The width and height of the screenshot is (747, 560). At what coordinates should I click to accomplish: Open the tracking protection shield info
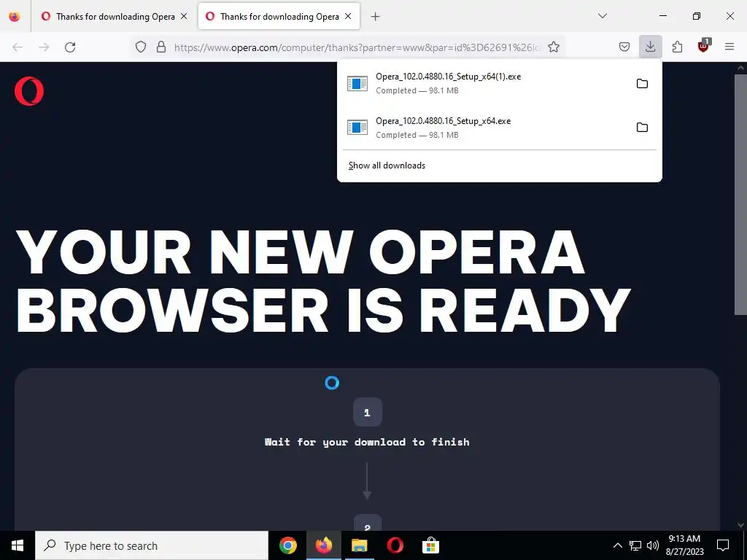[x=141, y=47]
